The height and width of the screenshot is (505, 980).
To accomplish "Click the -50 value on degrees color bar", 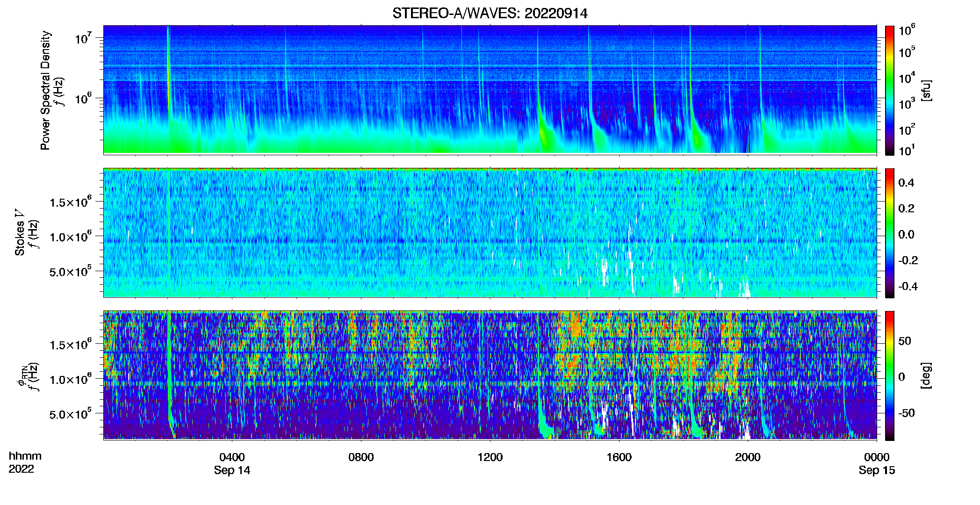I will pyautogui.click(x=907, y=413).
